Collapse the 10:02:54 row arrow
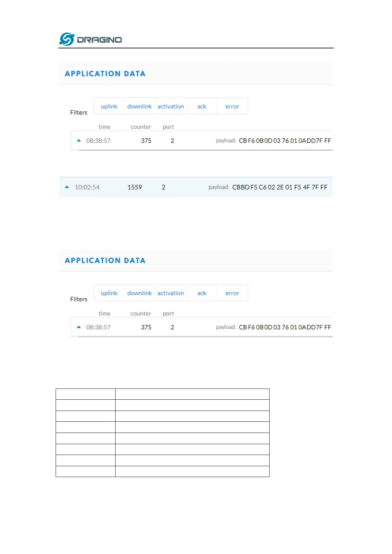The image size is (392, 554). coord(67,187)
